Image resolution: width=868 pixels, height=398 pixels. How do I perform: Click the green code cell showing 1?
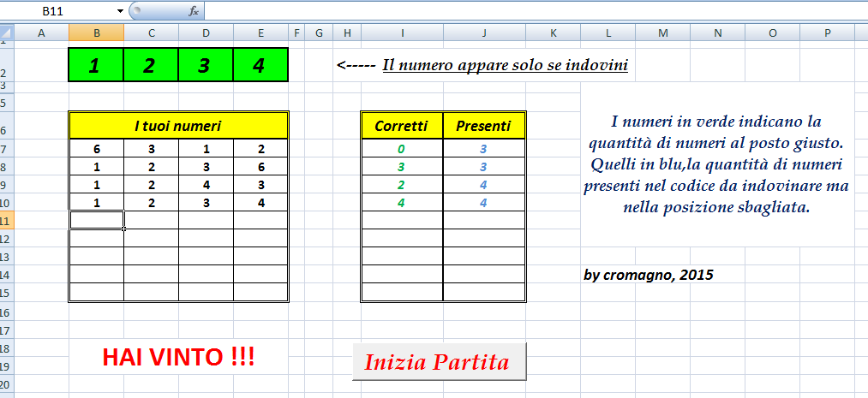click(x=96, y=66)
